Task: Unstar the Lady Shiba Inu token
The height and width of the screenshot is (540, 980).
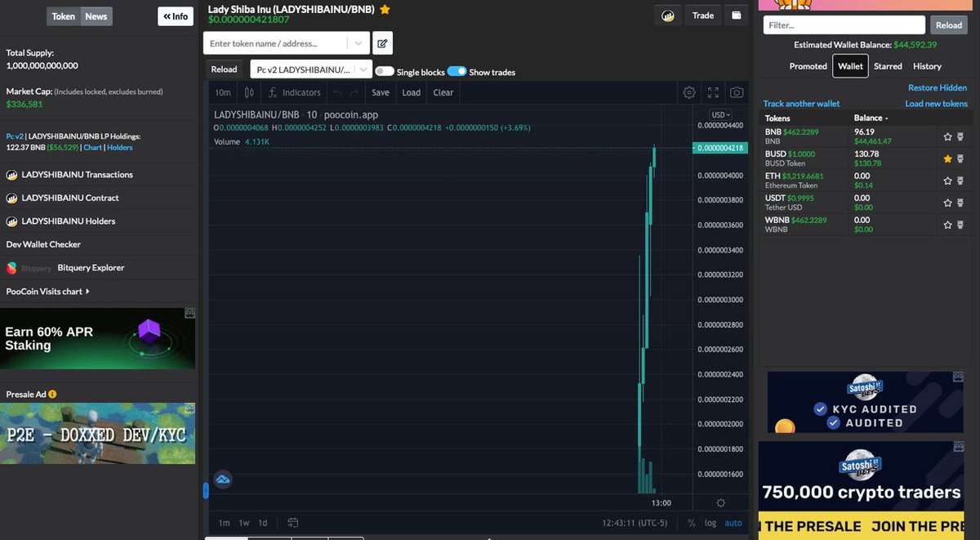Action: pyautogui.click(x=385, y=10)
